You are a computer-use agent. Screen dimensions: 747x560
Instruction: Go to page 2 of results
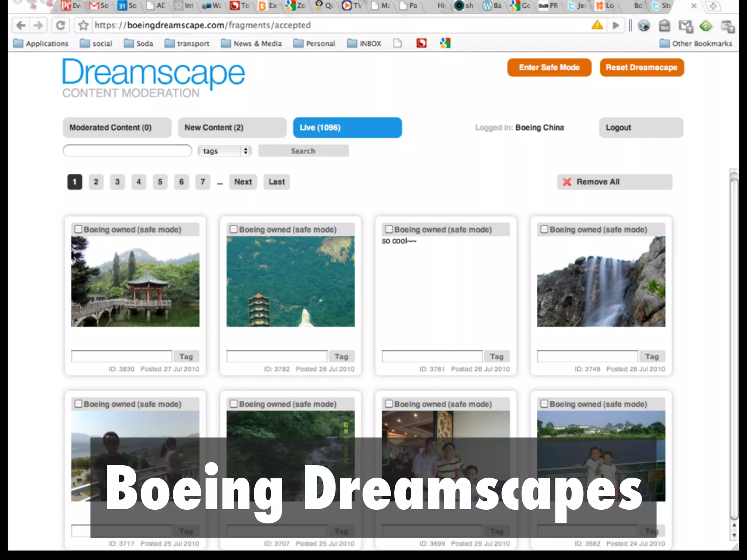coord(96,182)
